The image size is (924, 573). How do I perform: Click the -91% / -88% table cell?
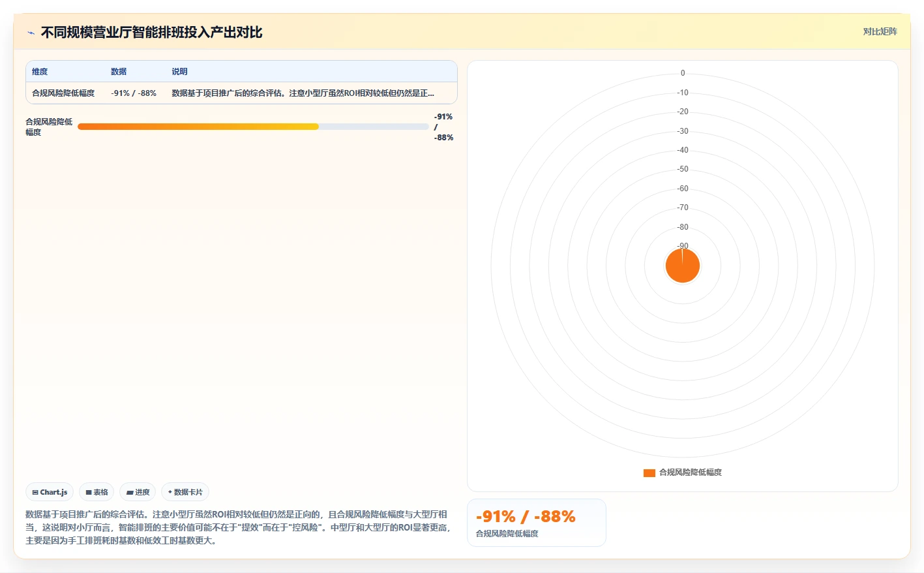134,93
